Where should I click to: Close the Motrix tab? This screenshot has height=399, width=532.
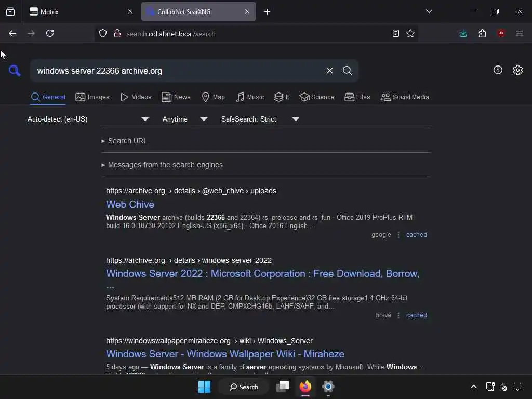point(130,11)
